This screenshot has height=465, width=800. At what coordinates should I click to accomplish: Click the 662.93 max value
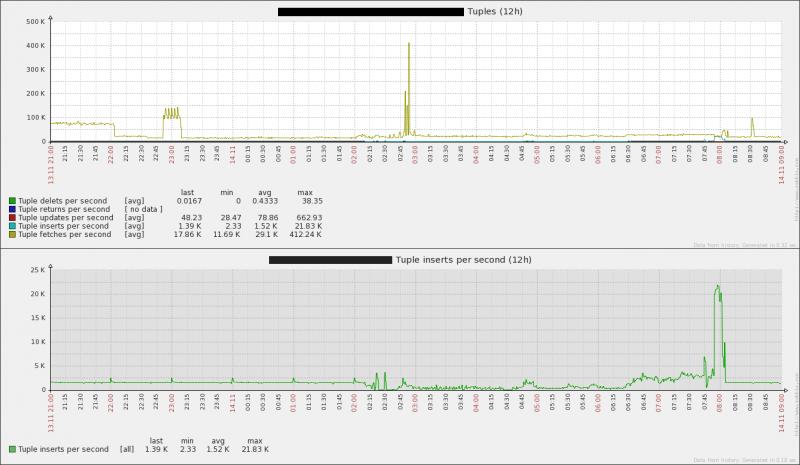[310, 218]
